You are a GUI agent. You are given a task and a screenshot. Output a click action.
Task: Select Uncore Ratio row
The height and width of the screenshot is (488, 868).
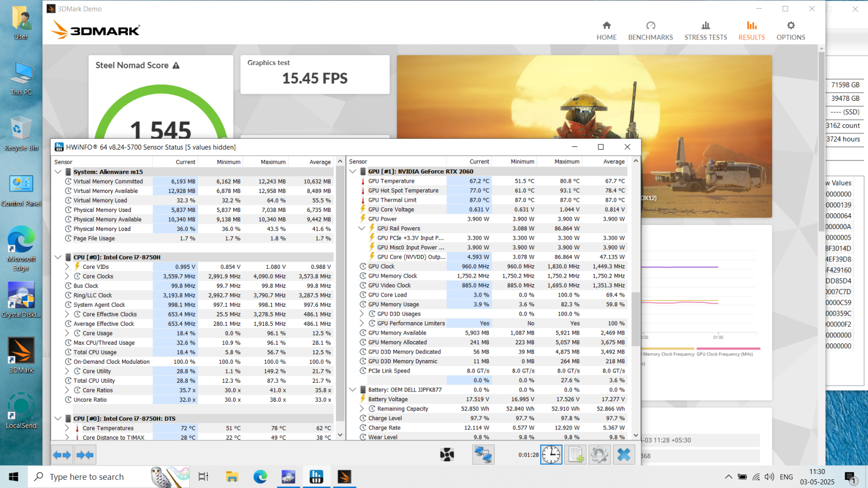pos(193,400)
